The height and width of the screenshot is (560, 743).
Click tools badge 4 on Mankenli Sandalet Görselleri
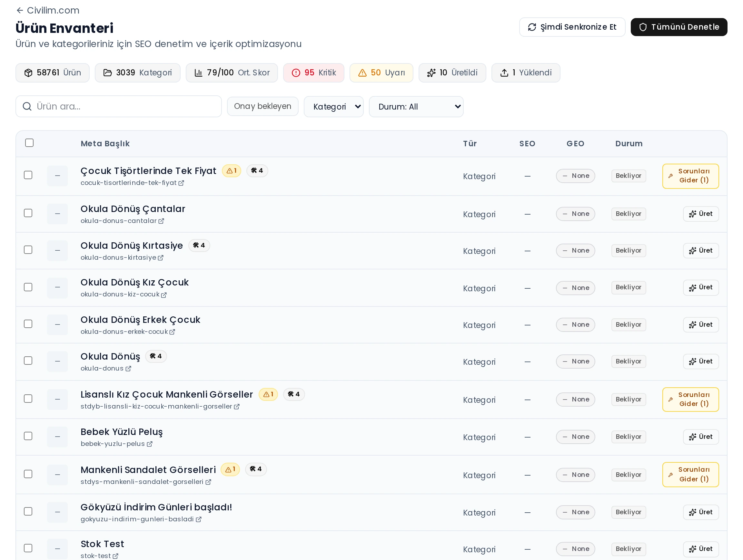pyautogui.click(x=256, y=469)
